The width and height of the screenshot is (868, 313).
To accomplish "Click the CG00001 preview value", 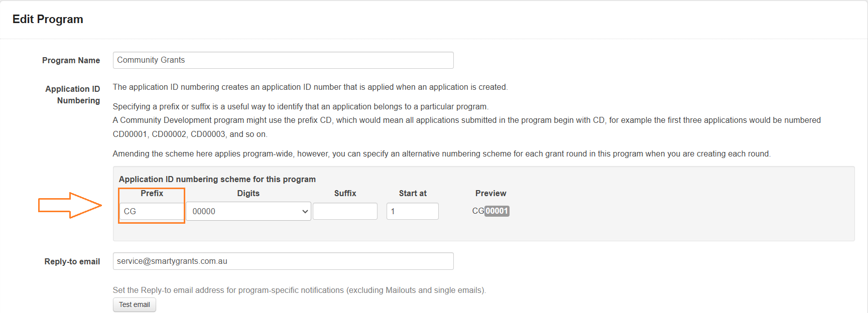I will click(x=490, y=211).
